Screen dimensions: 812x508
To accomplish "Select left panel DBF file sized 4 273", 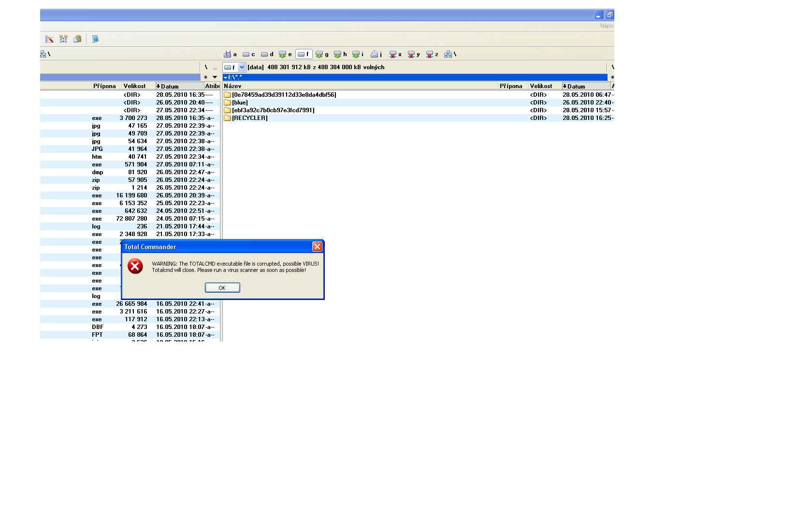I will pos(130,327).
